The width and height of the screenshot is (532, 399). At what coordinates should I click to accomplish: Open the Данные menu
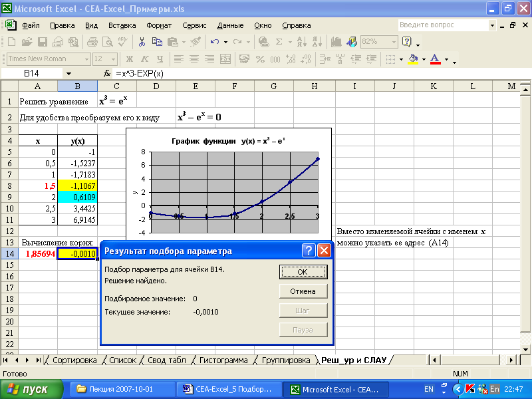pos(230,25)
